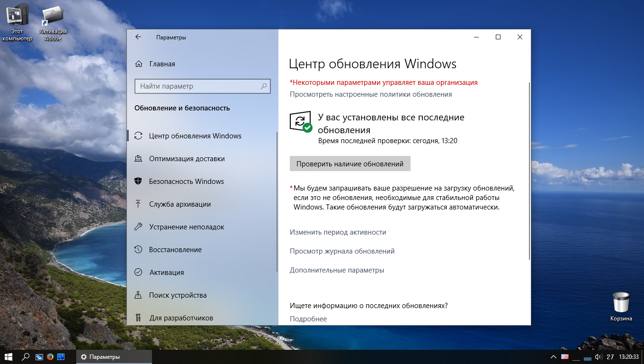This screenshot has height=364, width=644.
Task: Select the Центр обновления Windows sync icon
Action: tap(138, 136)
